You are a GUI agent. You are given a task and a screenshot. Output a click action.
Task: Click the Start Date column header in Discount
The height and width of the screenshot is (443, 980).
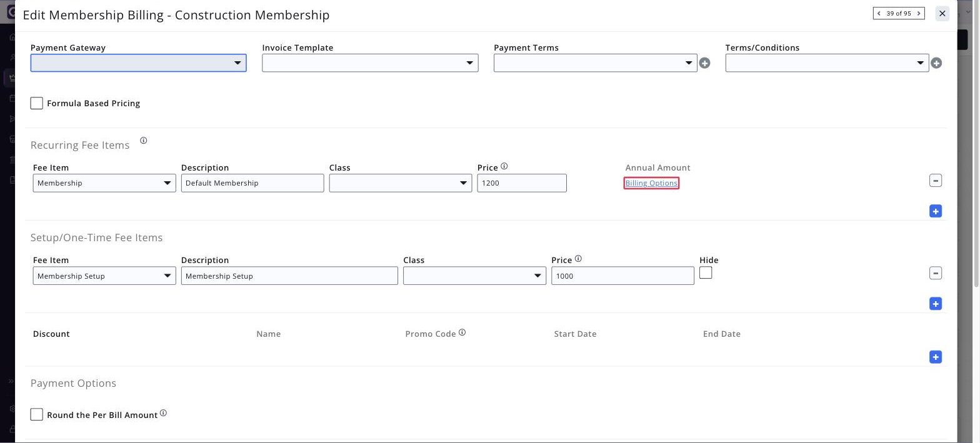point(575,334)
